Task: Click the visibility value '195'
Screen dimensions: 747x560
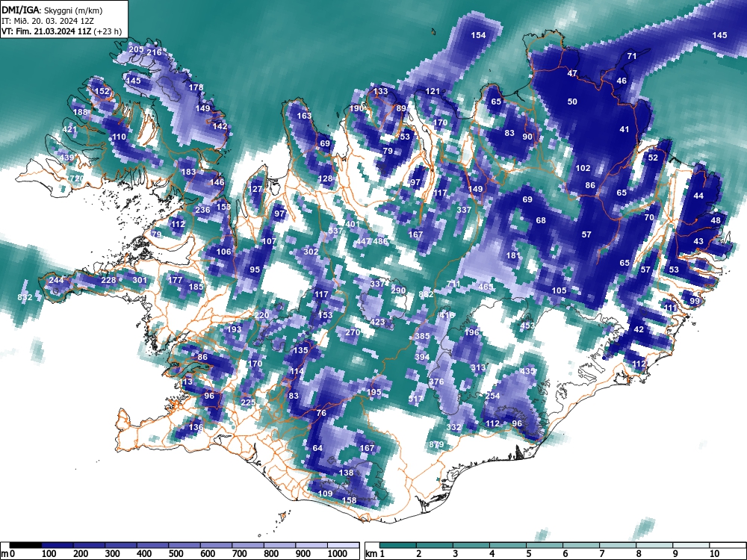Action: point(374,392)
